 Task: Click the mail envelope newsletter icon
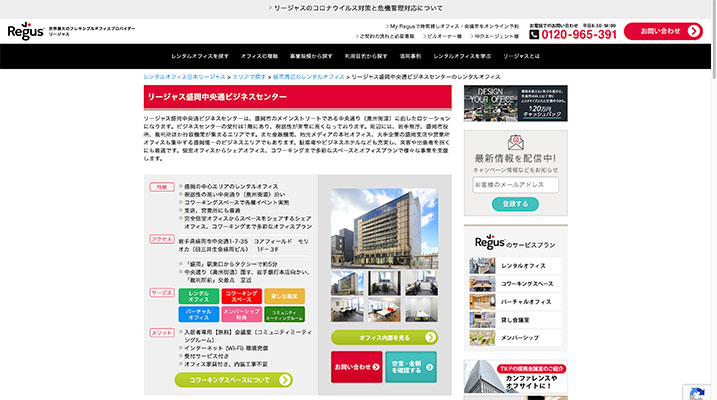click(x=515, y=142)
